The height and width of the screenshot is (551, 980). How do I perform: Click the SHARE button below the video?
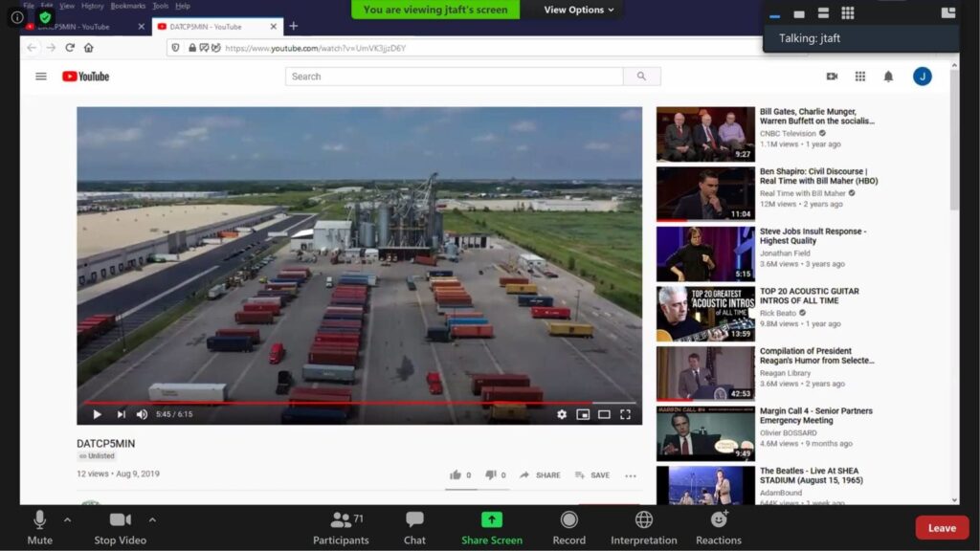(541, 475)
